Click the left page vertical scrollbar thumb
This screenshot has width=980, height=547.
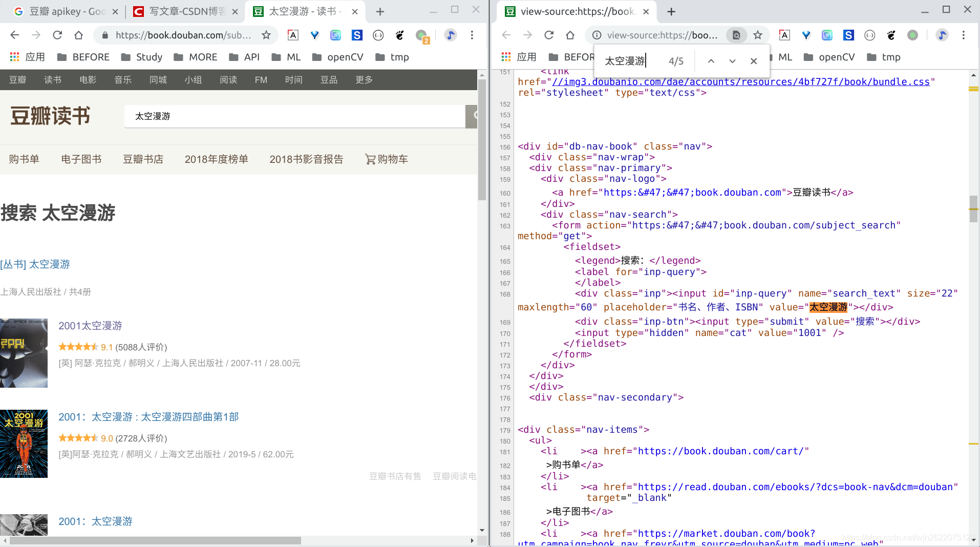[x=482, y=140]
